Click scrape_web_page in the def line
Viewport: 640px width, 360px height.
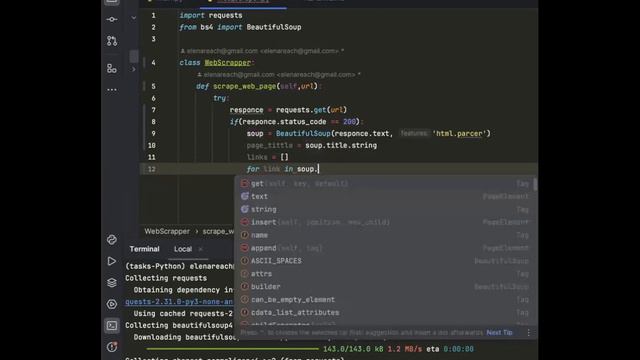(244, 86)
